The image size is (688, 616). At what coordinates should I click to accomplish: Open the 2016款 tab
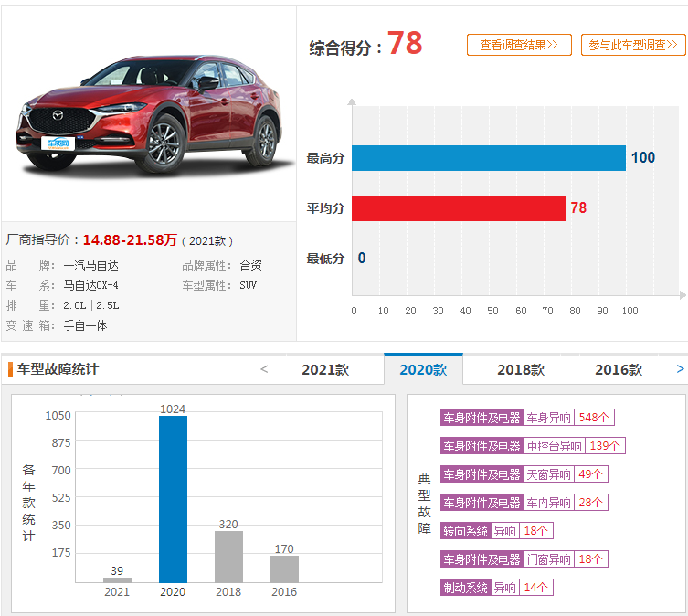618,370
